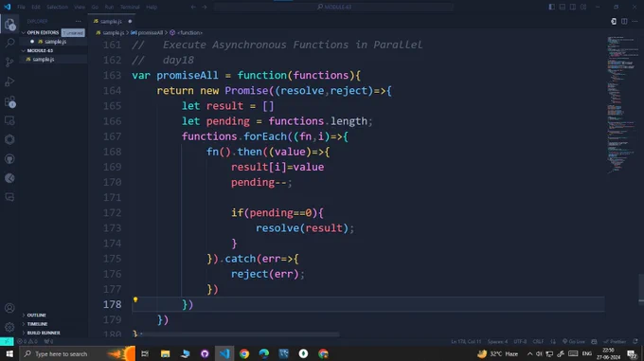Select the sample.js editor tab

click(112, 22)
